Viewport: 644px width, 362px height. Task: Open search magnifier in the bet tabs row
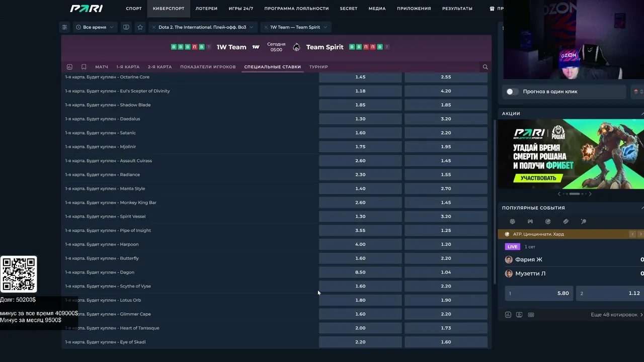485,67
